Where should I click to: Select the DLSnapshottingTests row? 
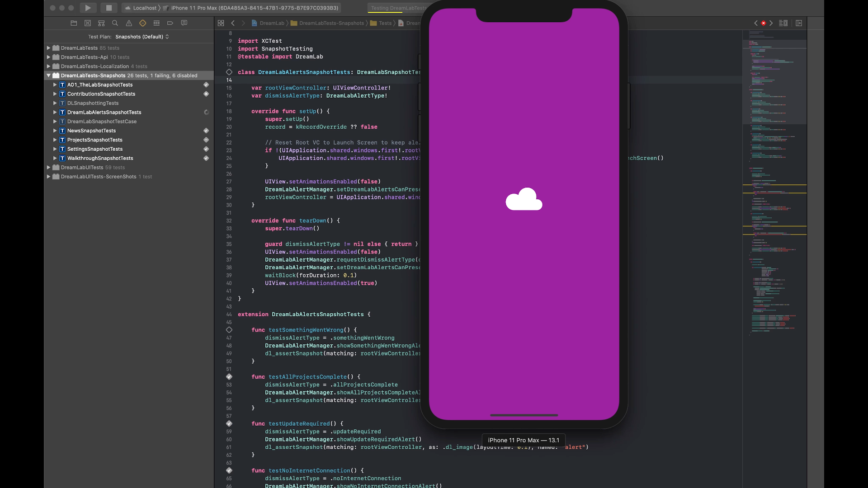pyautogui.click(x=129, y=103)
